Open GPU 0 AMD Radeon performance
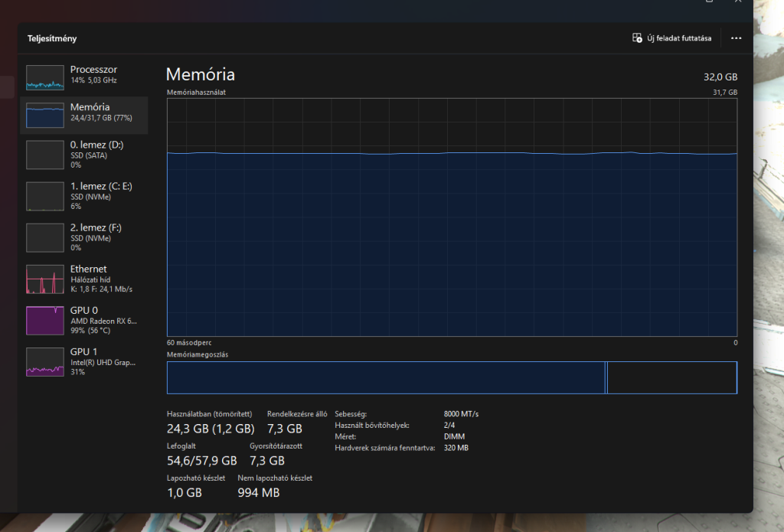 [x=46, y=320]
